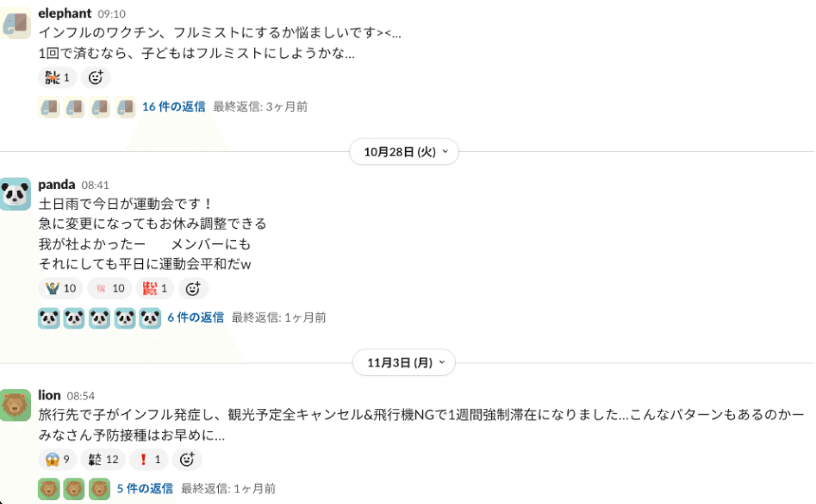
Task: Open the 16 件の返信 thread
Action: pyautogui.click(x=173, y=106)
